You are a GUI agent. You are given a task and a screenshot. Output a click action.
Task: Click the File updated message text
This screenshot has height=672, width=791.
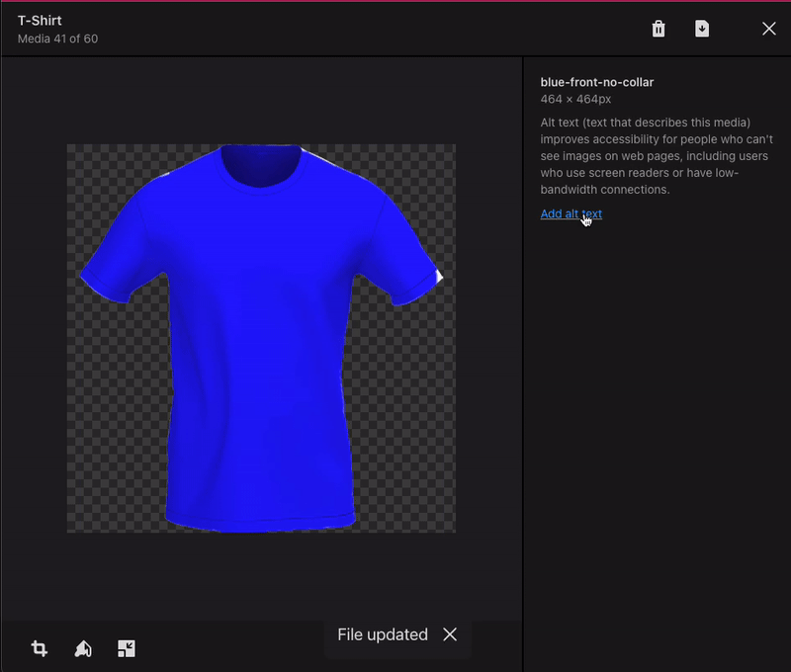coord(382,634)
